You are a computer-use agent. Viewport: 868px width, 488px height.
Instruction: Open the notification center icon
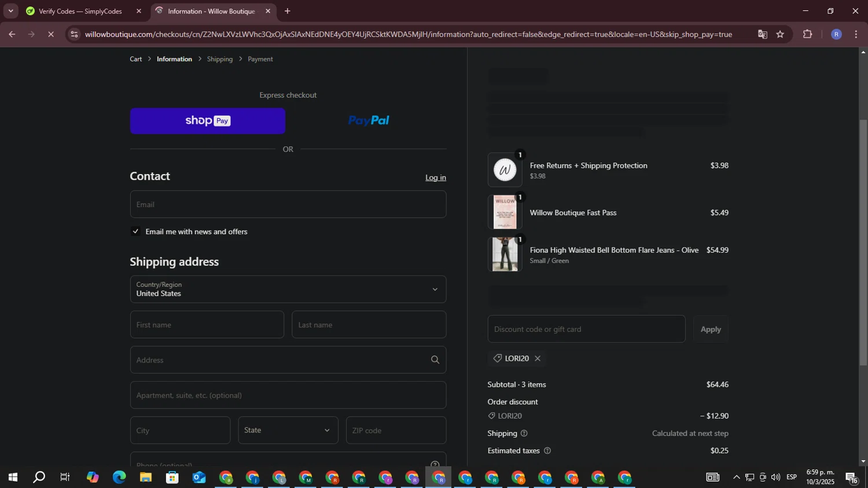[852, 478]
